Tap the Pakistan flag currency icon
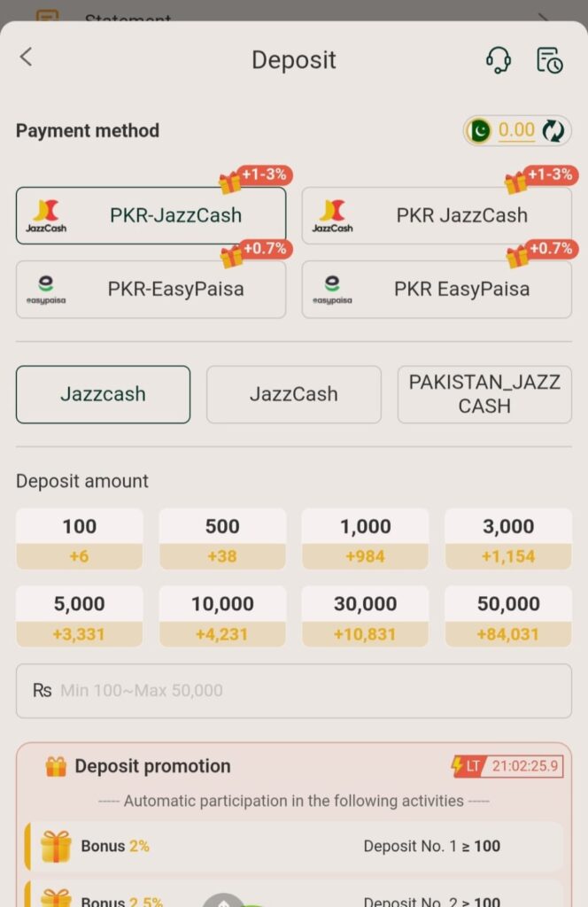This screenshot has width=588, height=907. pyautogui.click(x=479, y=131)
